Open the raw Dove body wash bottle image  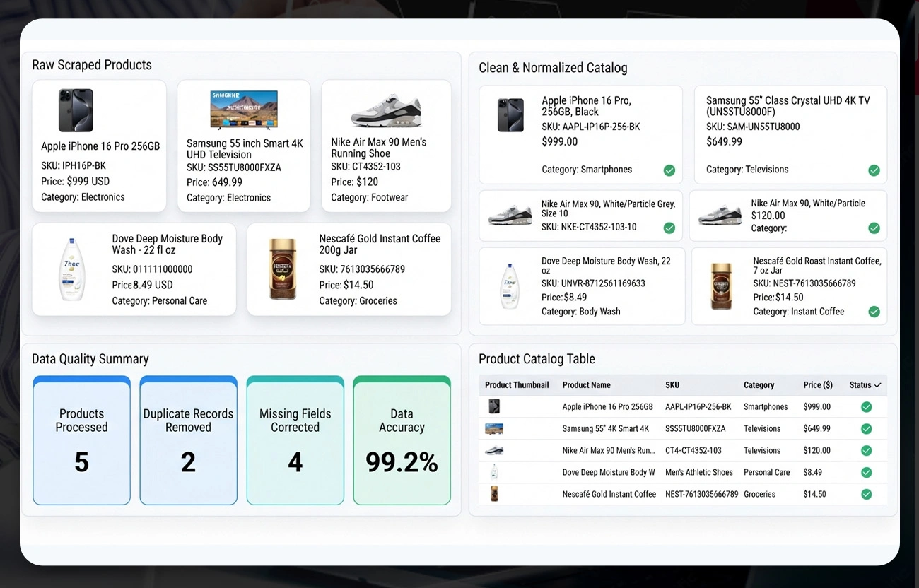pos(71,270)
